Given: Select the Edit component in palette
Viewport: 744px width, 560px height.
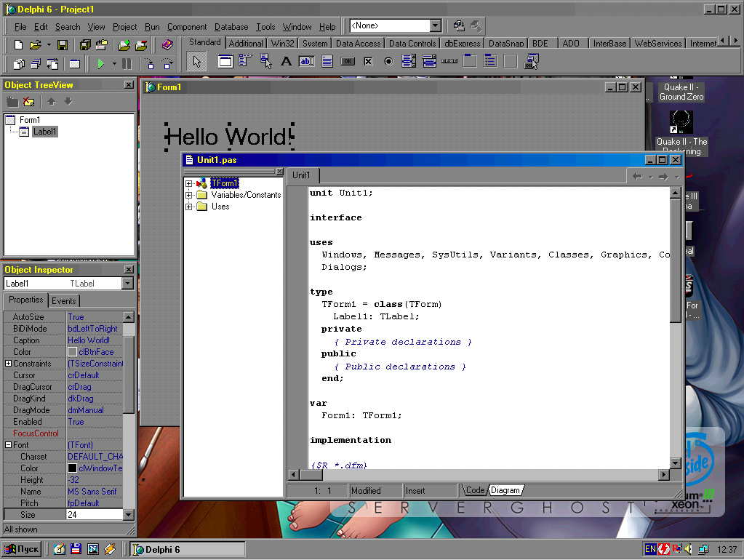Looking at the screenshot, I should (306, 62).
